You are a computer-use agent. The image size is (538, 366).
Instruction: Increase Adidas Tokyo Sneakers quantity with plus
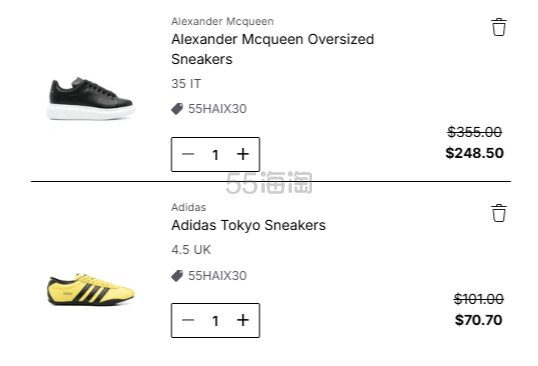click(243, 320)
